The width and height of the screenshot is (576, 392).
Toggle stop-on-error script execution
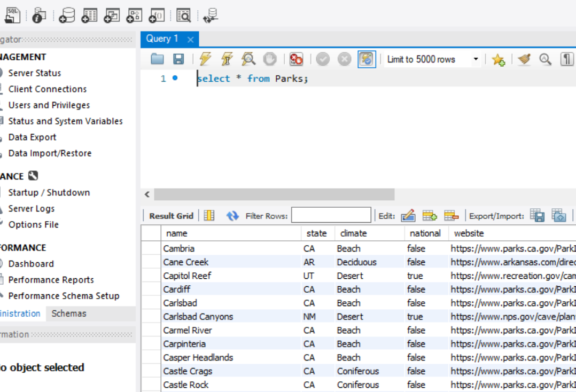click(296, 59)
